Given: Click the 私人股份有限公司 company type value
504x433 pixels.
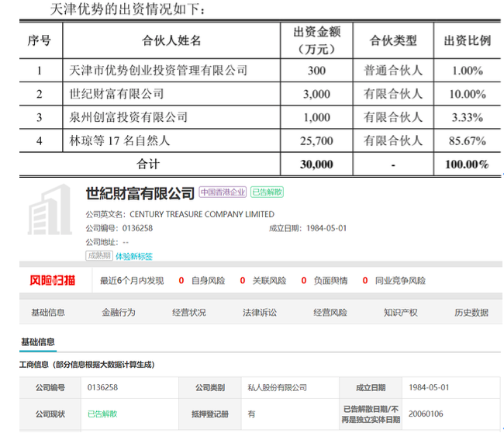Looking at the screenshot, I should click(277, 388).
